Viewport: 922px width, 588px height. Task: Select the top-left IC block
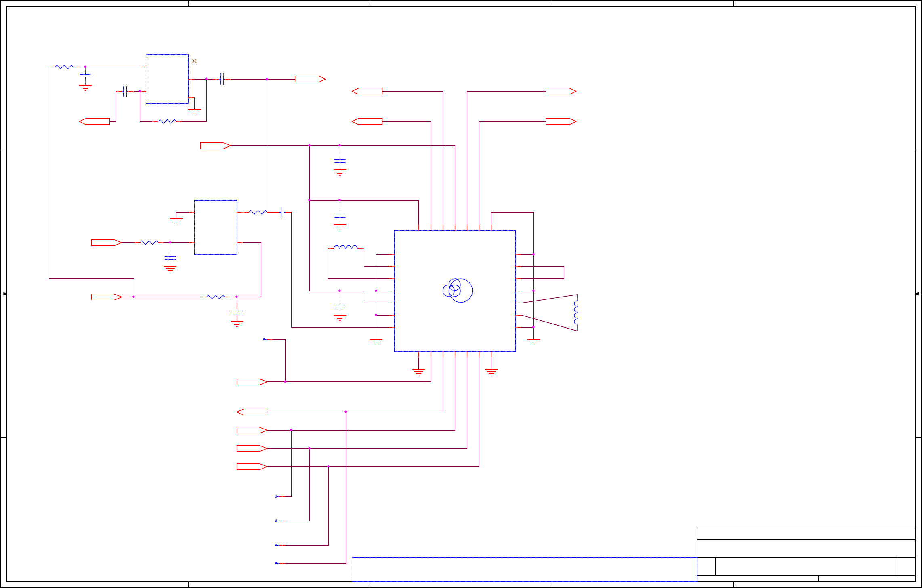pyautogui.click(x=167, y=79)
